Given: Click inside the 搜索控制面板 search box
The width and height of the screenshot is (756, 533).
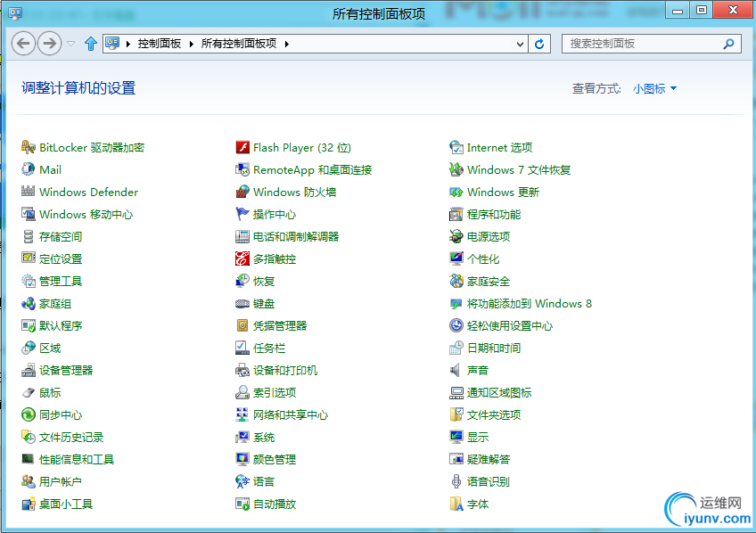Looking at the screenshot, I should click(x=645, y=44).
